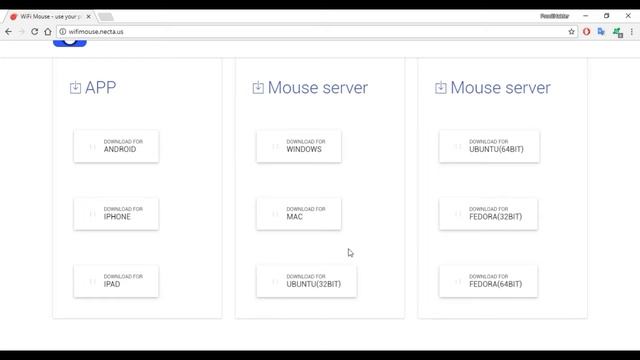The image size is (640, 360).
Task: Open the red Opera extension icon
Action: 587,32
